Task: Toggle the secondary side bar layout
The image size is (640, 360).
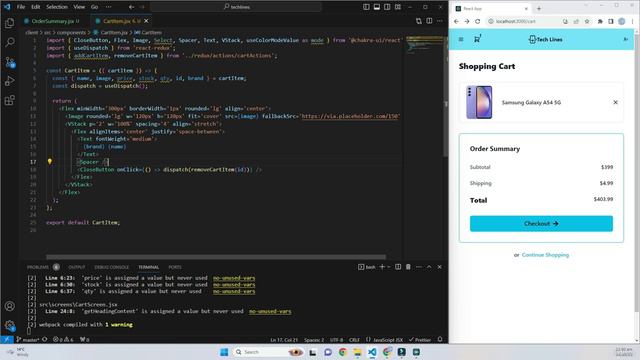Action: pos(387,7)
